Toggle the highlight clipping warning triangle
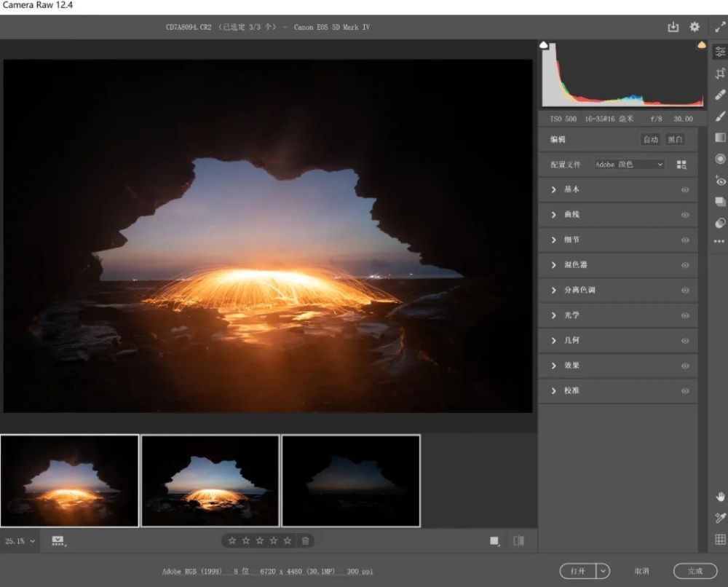Image resolution: width=728 pixels, height=587 pixels. pyautogui.click(x=702, y=45)
